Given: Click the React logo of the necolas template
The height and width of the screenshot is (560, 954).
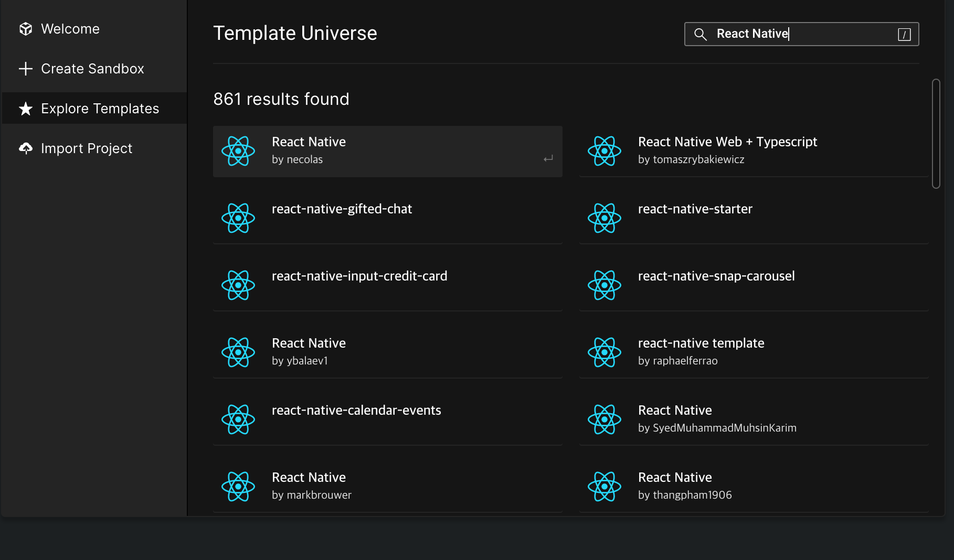Looking at the screenshot, I should pyautogui.click(x=238, y=151).
